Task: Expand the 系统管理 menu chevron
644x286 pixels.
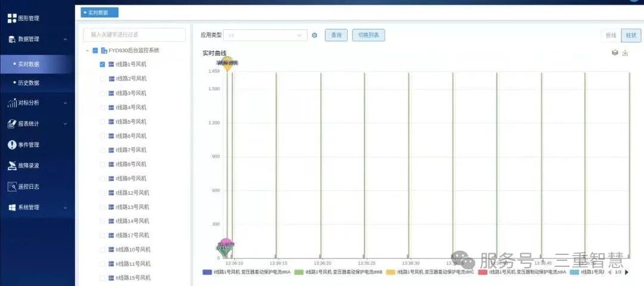Action: click(x=66, y=208)
